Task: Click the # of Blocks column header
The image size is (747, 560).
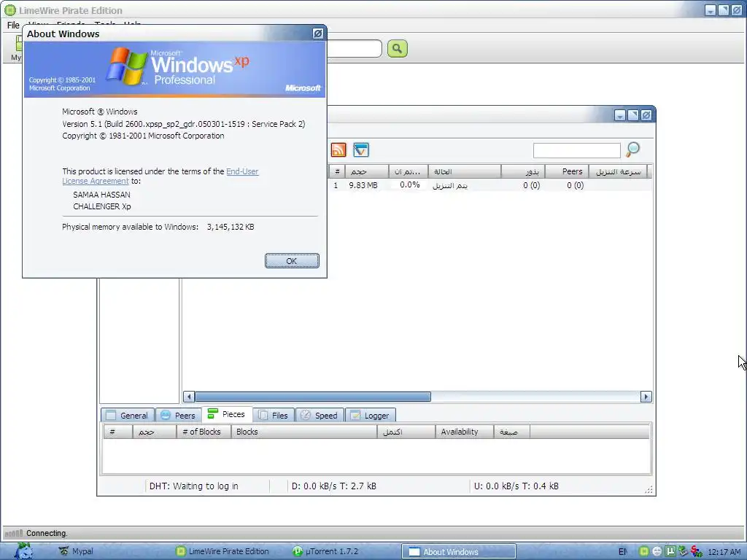Action: 204,432
